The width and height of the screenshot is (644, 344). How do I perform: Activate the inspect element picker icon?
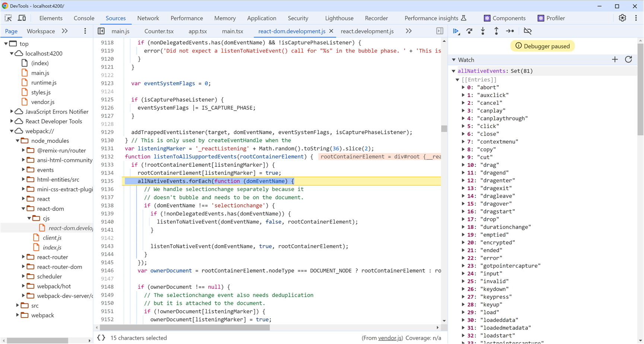(8, 18)
